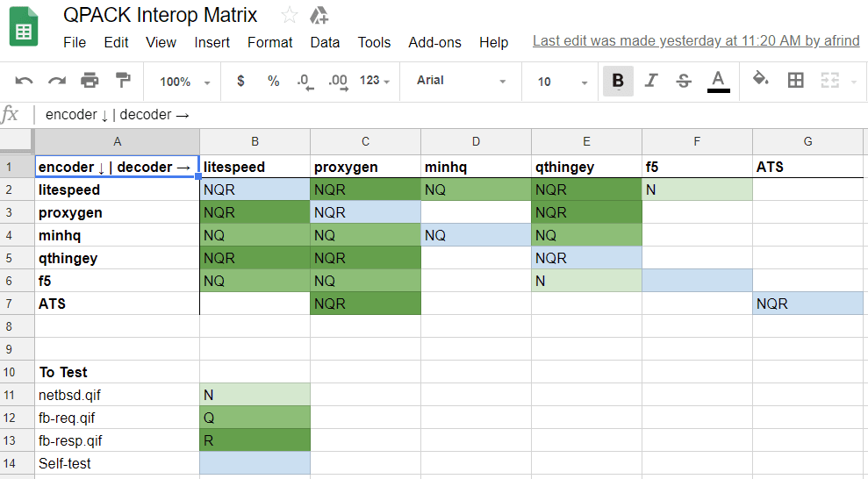The image size is (868, 479).
Task: Format as currency with dollar icon
Action: (240, 81)
